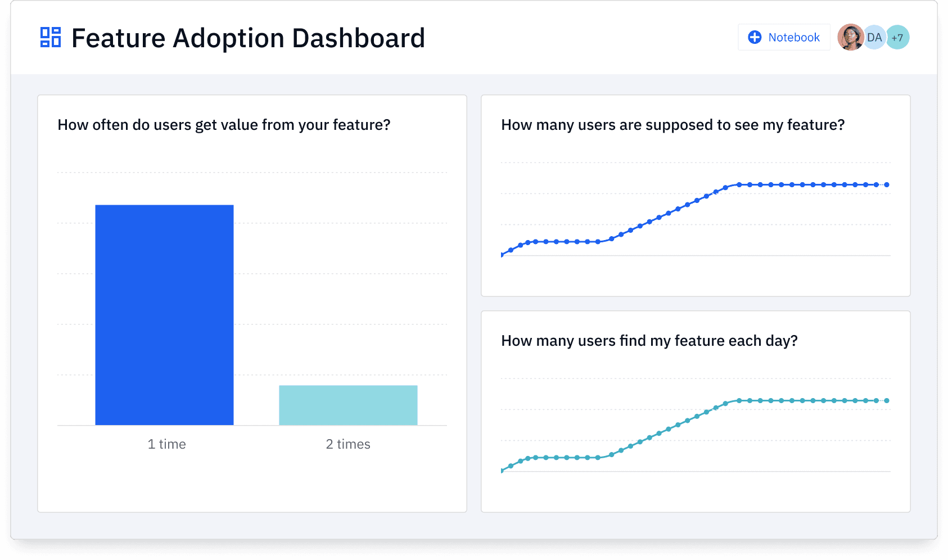Open 'How many users find my feature' title
Viewport: 948px width, 560px height.
[649, 341]
